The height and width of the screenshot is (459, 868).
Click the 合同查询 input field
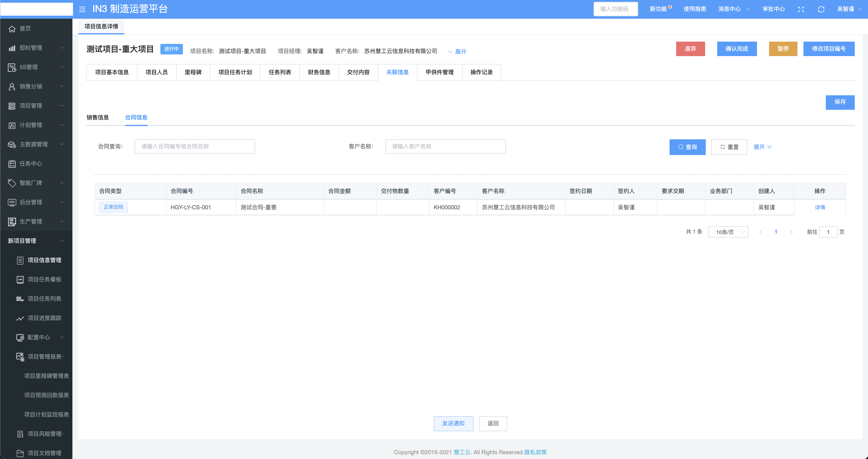click(195, 146)
